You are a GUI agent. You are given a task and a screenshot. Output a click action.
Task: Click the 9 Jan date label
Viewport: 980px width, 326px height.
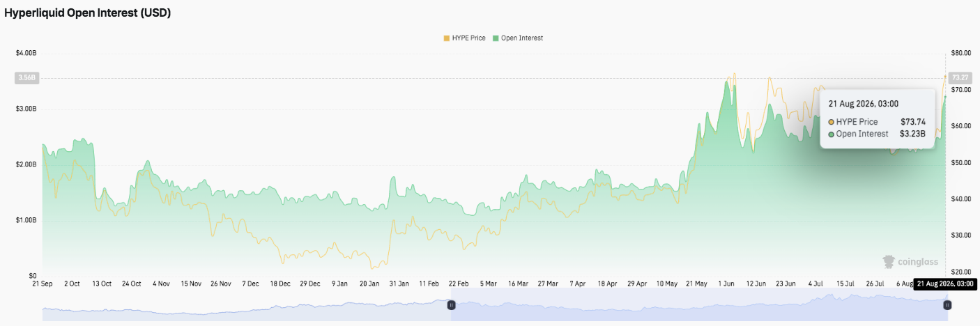[x=339, y=284]
